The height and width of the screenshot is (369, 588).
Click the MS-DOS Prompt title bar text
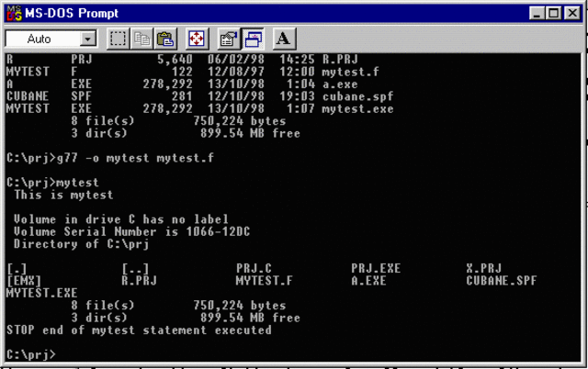pyautogui.click(x=72, y=14)
